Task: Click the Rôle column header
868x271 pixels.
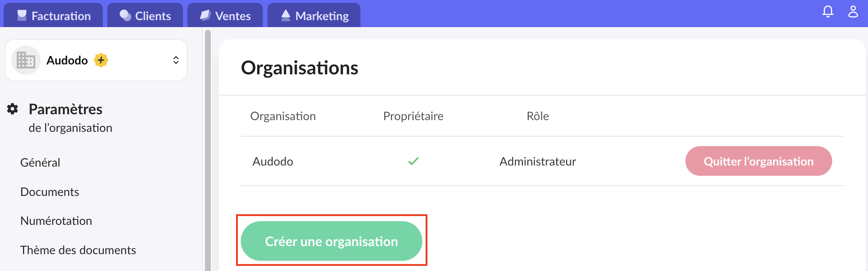Action: pos(538,116)
